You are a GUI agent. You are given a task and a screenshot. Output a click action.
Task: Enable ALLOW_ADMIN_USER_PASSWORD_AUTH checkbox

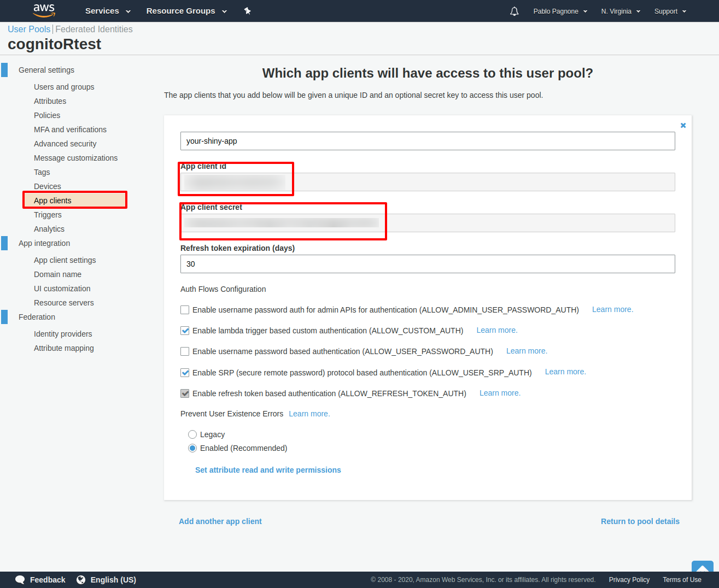[x=185, y=310]
